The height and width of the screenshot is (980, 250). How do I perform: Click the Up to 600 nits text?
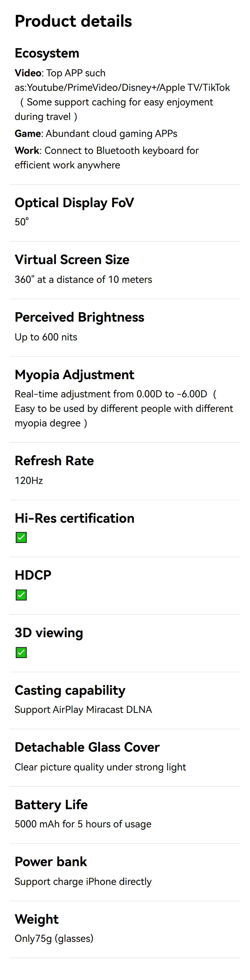[46, 337]
